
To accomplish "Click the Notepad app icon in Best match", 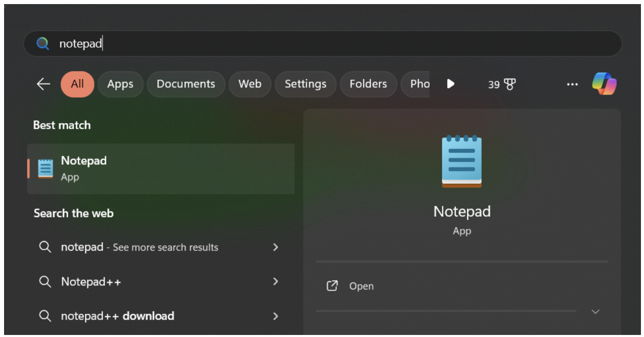I will (x=45, y=167).
